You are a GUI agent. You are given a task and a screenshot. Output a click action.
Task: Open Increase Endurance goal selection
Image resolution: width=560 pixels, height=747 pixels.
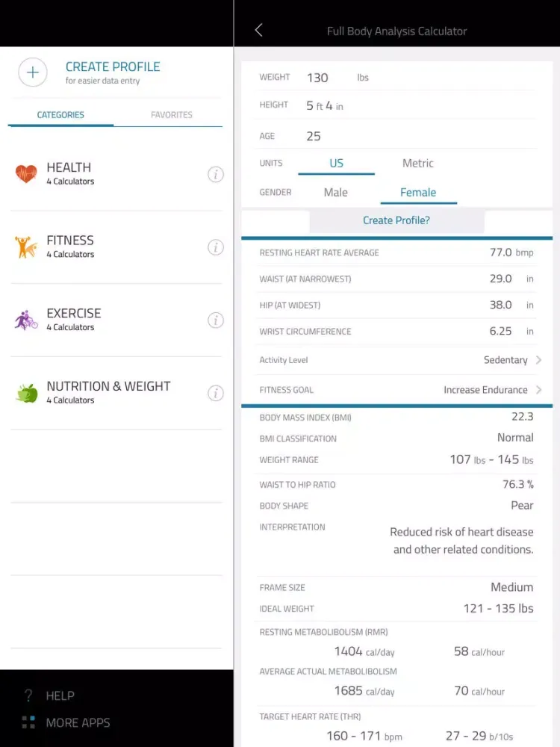485,390
